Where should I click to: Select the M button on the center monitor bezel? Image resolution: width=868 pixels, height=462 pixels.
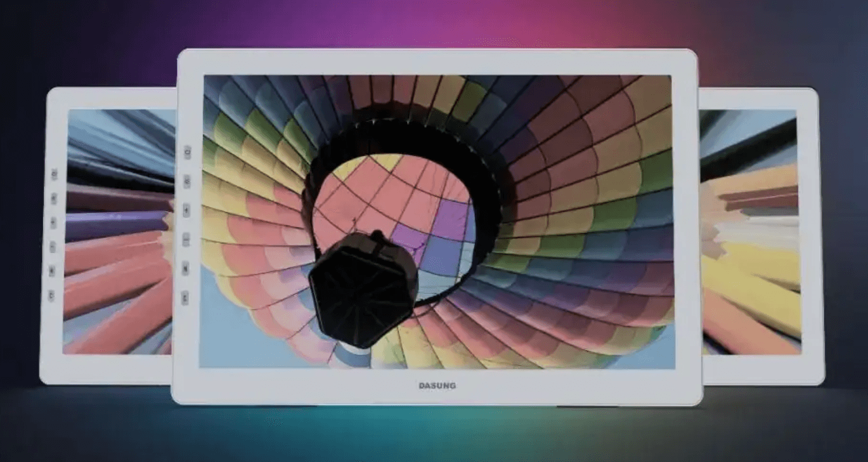click(185, 268)
